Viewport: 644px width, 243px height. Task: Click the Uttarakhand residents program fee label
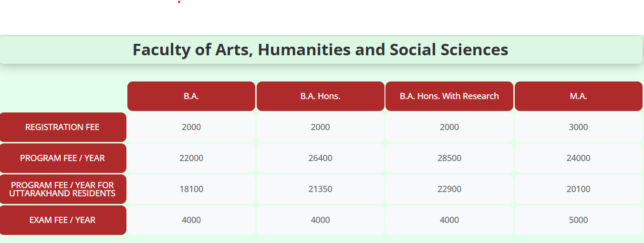62,189
